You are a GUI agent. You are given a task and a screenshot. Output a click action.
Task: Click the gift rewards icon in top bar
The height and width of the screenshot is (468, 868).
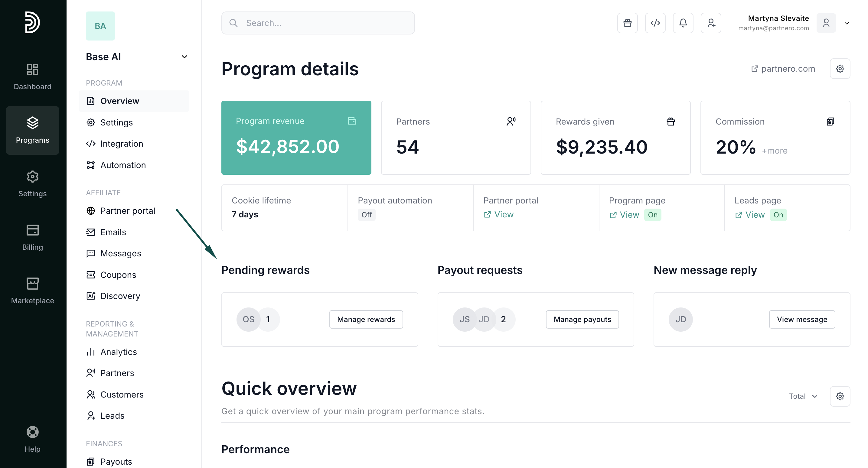click(627, 23)
